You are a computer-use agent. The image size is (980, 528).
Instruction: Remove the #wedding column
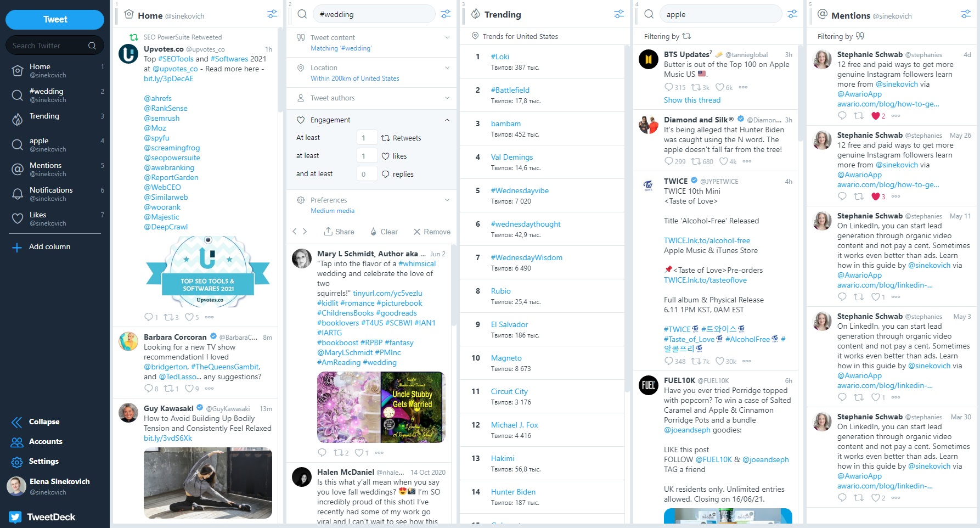[432, 232]
